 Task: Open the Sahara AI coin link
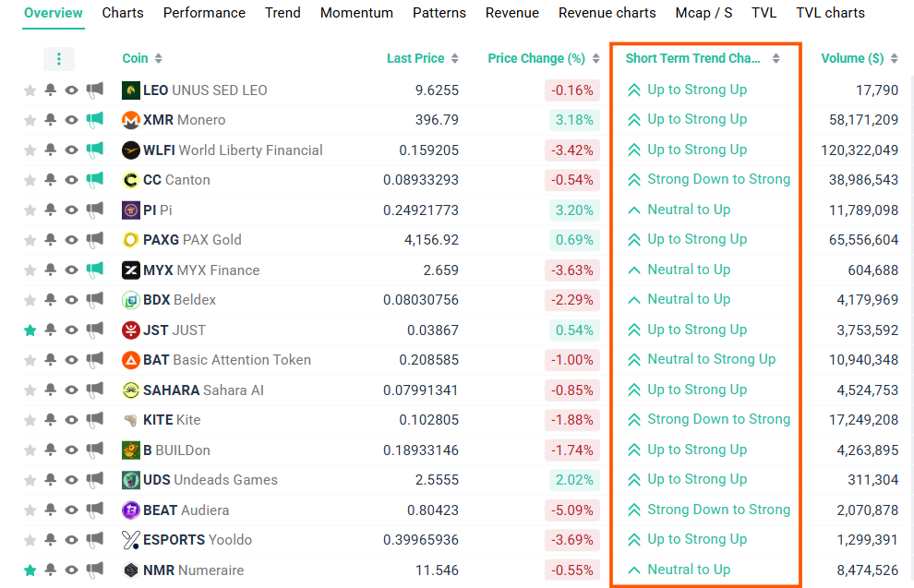tap(203, 390)
